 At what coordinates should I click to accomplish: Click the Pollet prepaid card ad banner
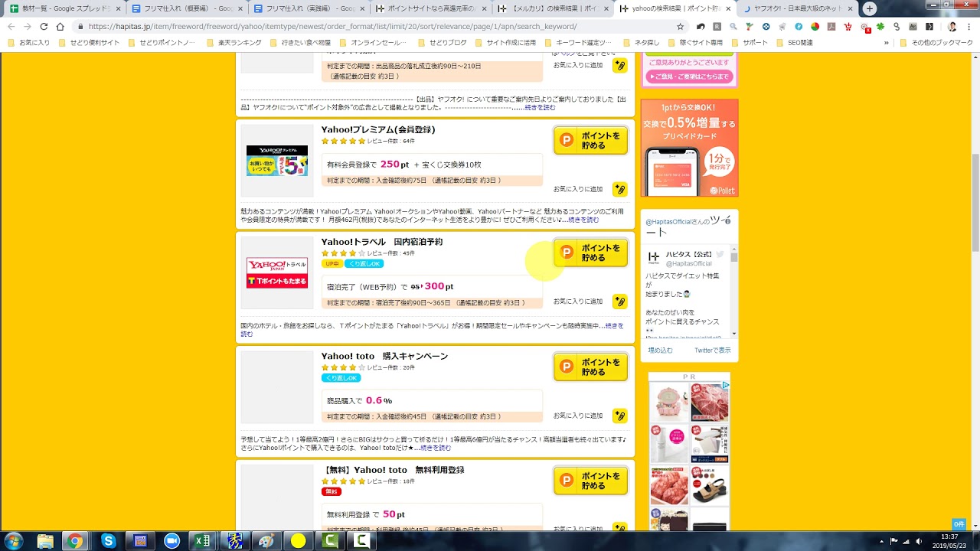point(689,148)
